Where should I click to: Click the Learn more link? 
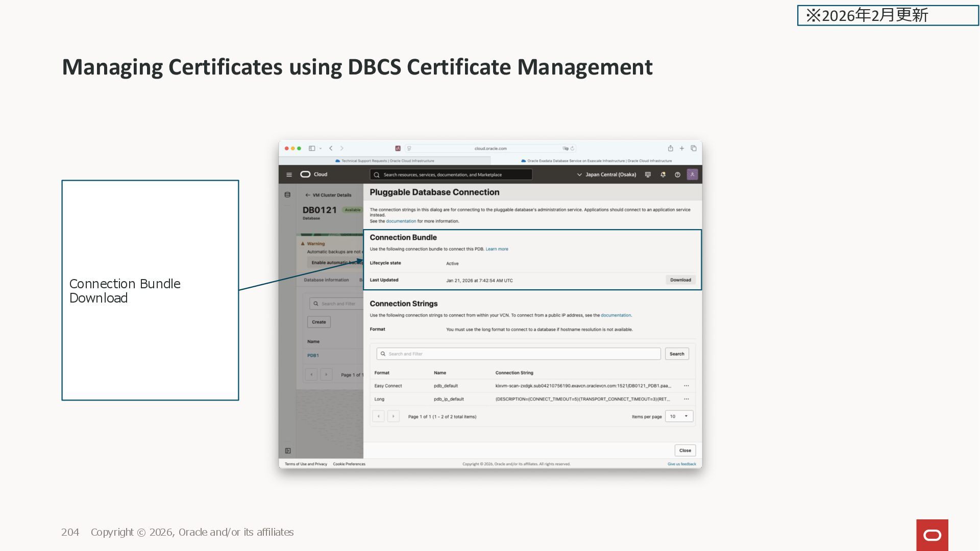click(497, 249)
